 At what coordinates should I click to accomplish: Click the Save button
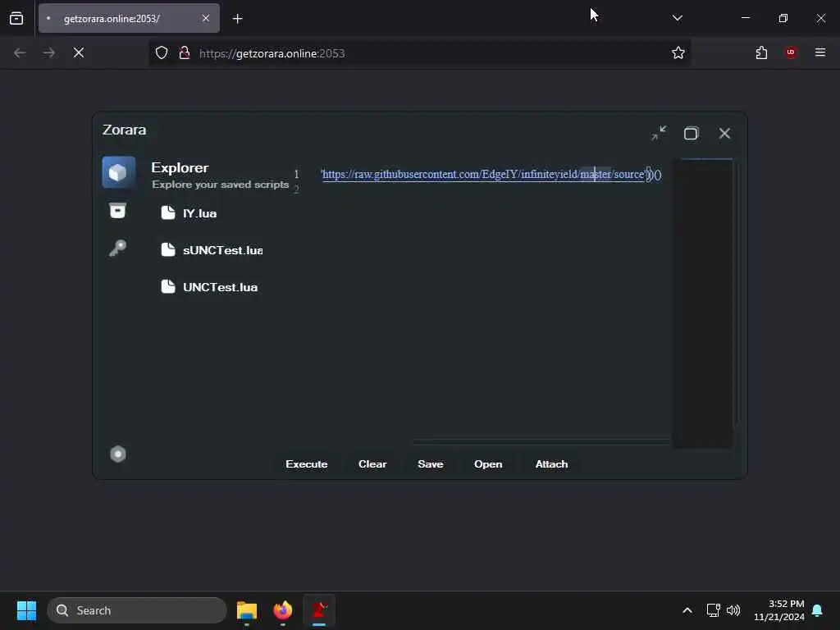[x=430, y=464]
